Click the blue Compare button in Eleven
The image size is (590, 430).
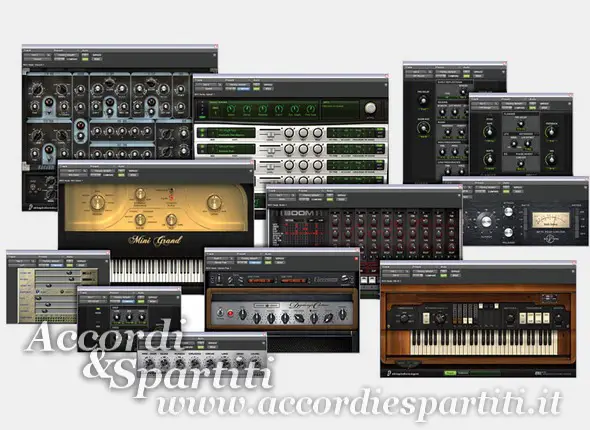[x=255, y=262]
